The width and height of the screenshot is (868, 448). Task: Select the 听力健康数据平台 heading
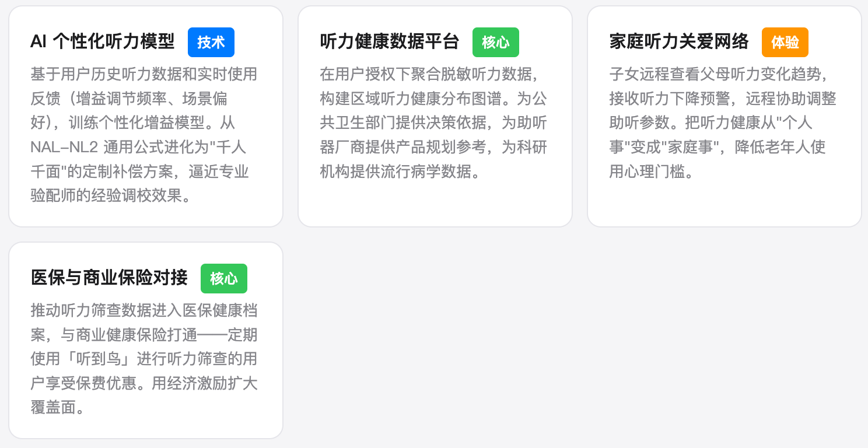point(390,42)
